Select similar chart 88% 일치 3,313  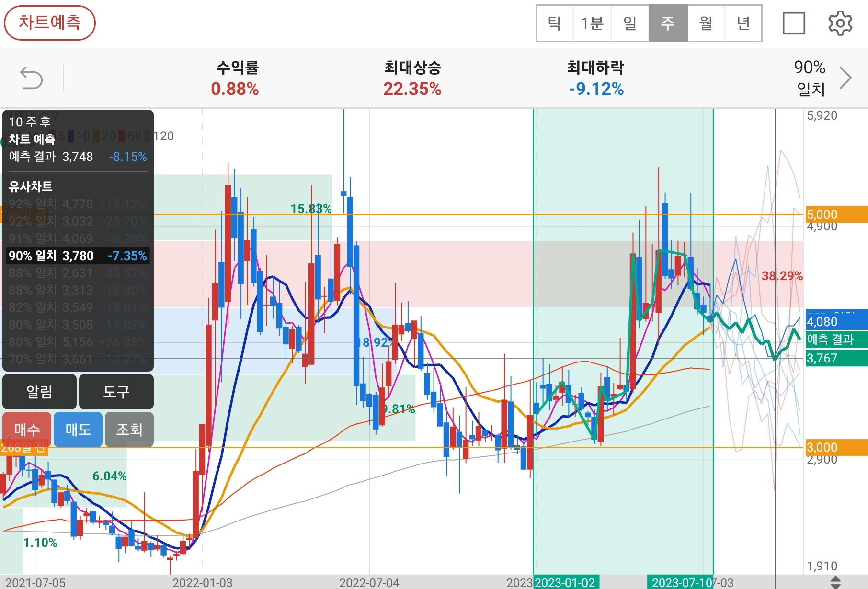click(78, 290)
